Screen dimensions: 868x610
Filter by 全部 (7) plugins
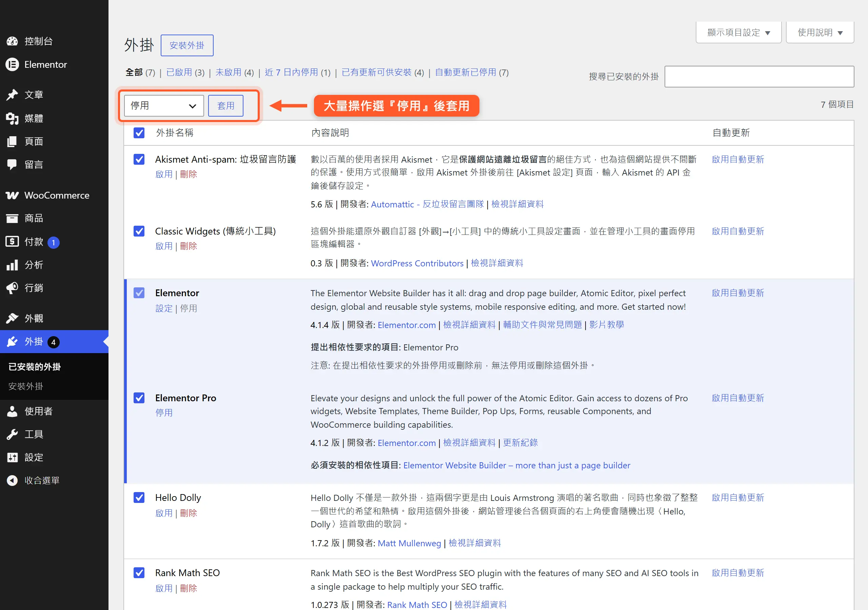tap(140, 72)
